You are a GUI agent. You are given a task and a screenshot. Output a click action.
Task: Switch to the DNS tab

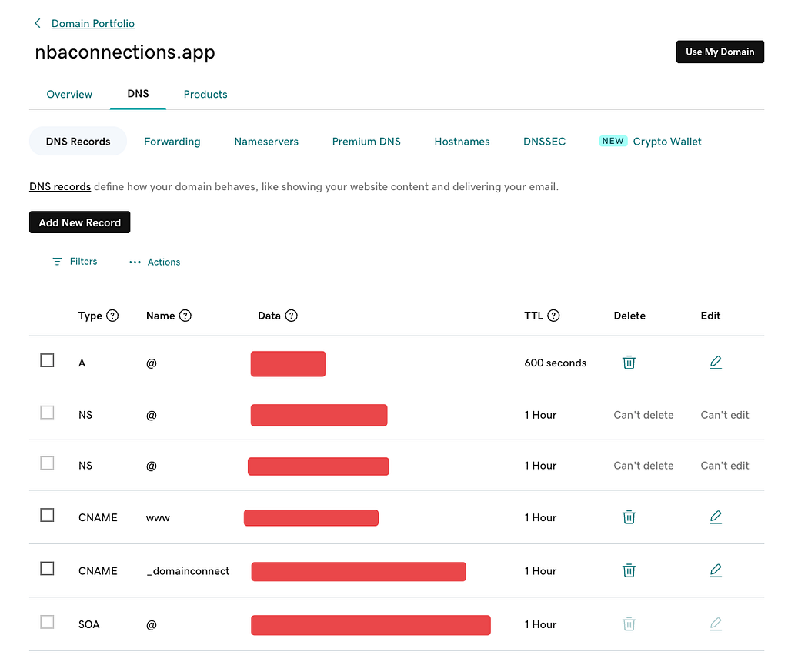[139, 94]
